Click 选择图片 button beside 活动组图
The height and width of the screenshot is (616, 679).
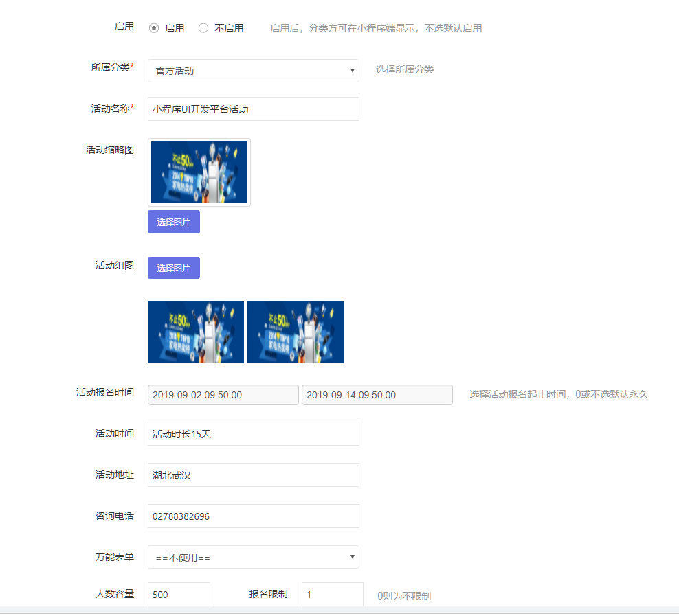(x=174, y=268)
